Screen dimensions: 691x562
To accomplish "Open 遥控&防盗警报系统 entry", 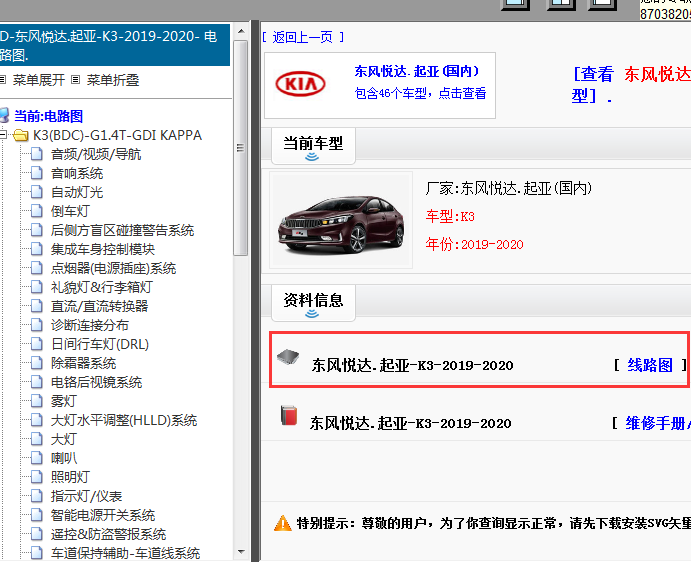I will pyautogui.click(x=108, y=534).
